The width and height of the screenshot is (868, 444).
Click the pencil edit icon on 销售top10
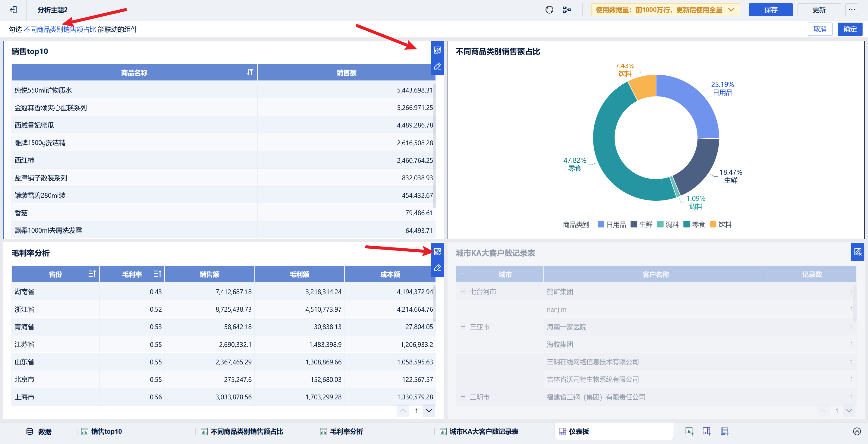[x=437, y=66]
